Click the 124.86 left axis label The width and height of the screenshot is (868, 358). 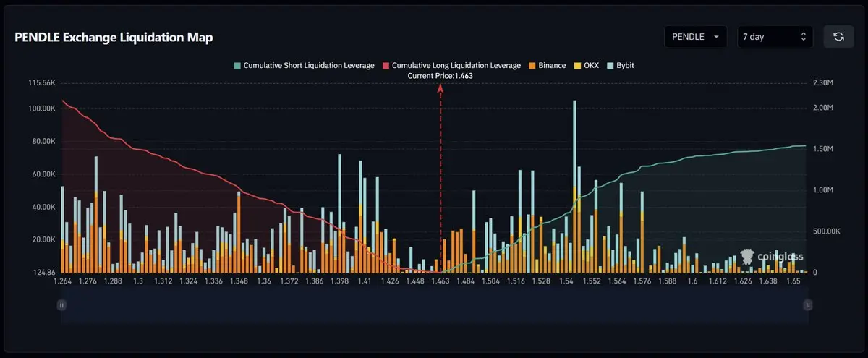pyautogui.click(x=44, y=272)
